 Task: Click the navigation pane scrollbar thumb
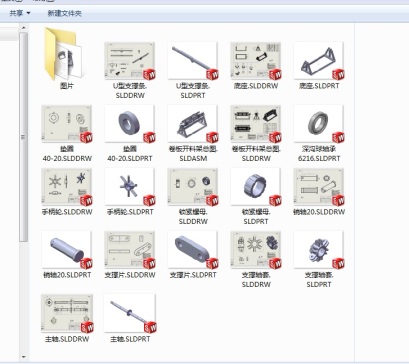point(23,137)
